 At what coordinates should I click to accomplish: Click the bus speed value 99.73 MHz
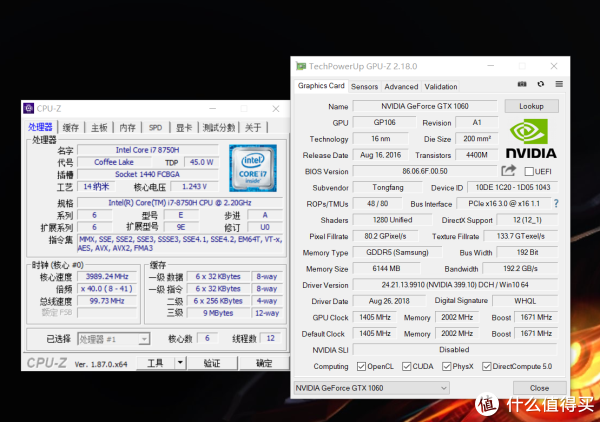[x=107, y=301]
